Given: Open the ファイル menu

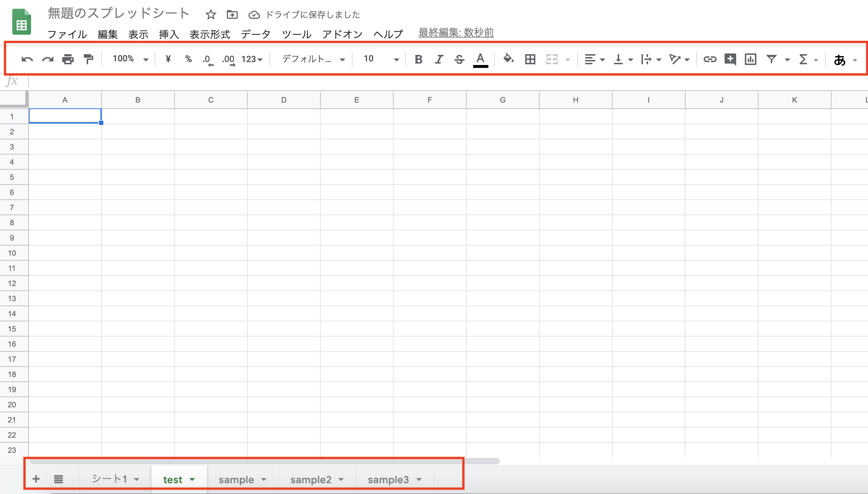Looking at the screenshot, I should point(67,34).
